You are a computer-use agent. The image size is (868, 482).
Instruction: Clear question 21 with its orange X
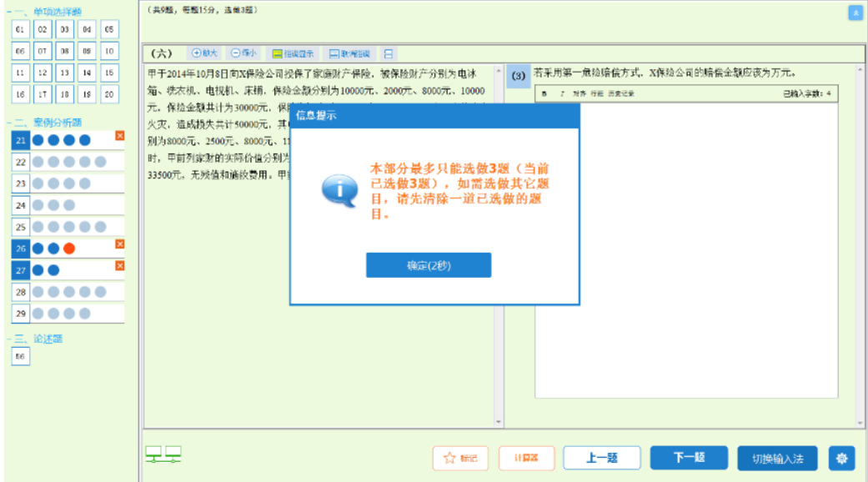click(x=119, y=136)
